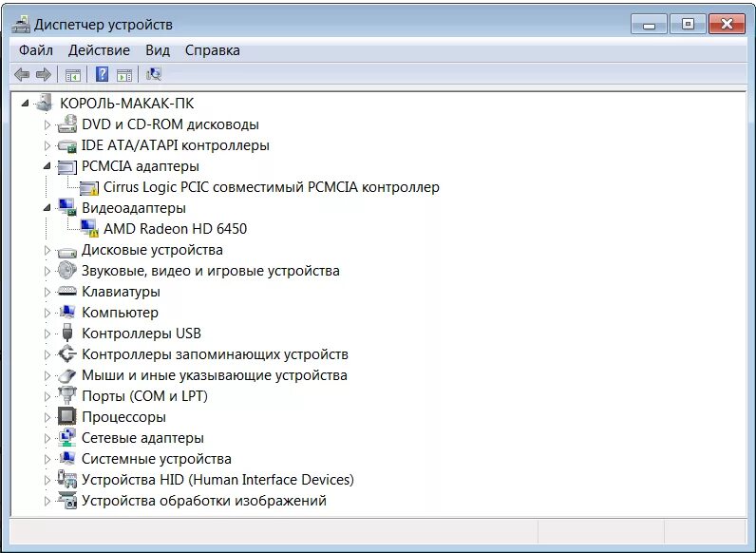Expand Контроллеры USB
The height and width of the screenshot is (553, 756).
coord(47,334)
